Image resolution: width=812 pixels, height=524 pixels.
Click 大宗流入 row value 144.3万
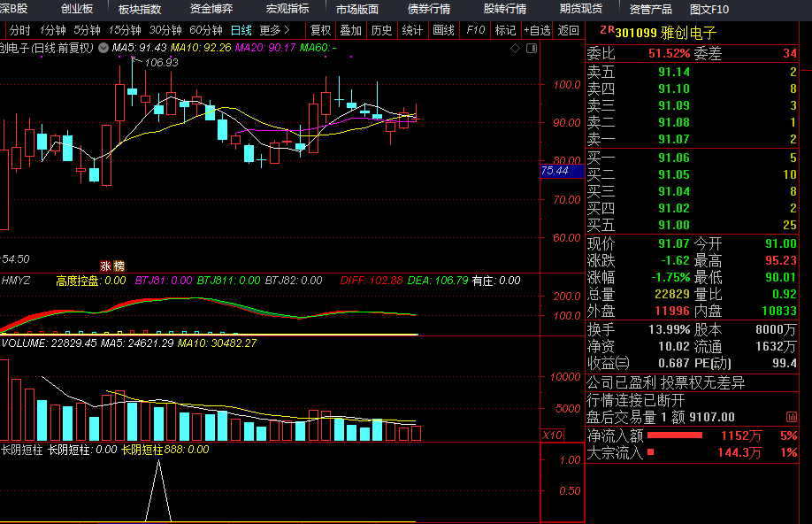pyautogui.click(x=739, y=453)
